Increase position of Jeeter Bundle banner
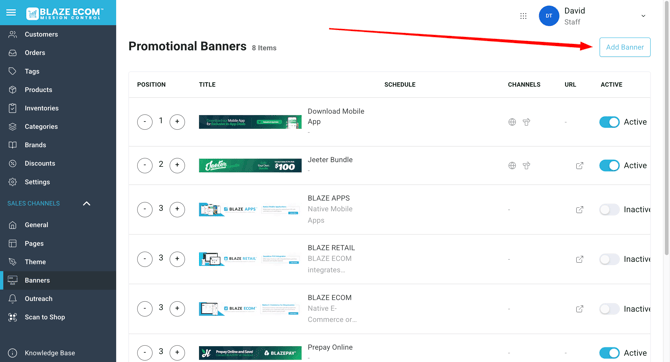 tap(177, 165)
